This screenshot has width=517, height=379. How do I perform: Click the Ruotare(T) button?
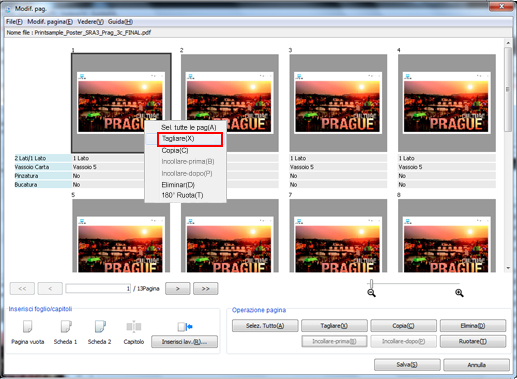(473, 341)
